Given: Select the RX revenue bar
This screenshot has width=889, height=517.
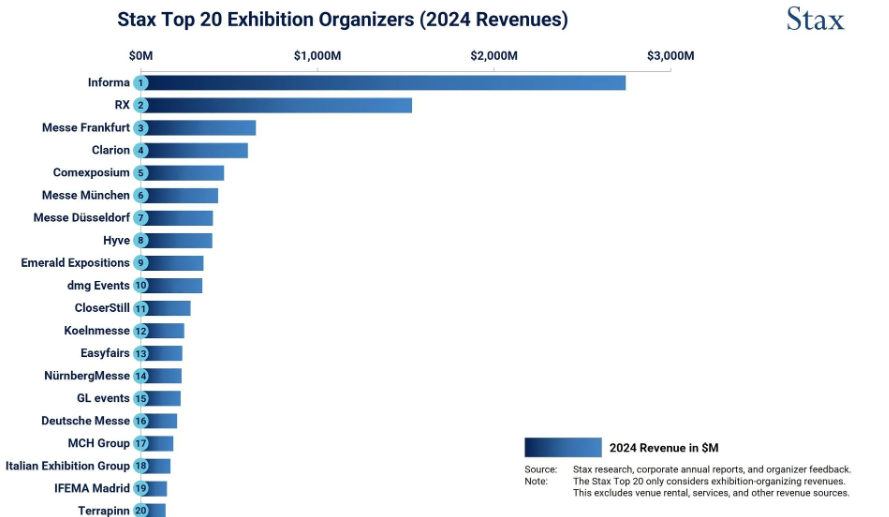Looking at the screenshot, I should click(x=280, y=105).
